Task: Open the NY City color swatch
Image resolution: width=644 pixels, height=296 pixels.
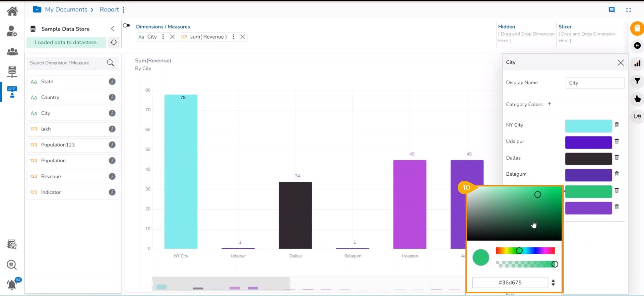Action: click(589, 126)
